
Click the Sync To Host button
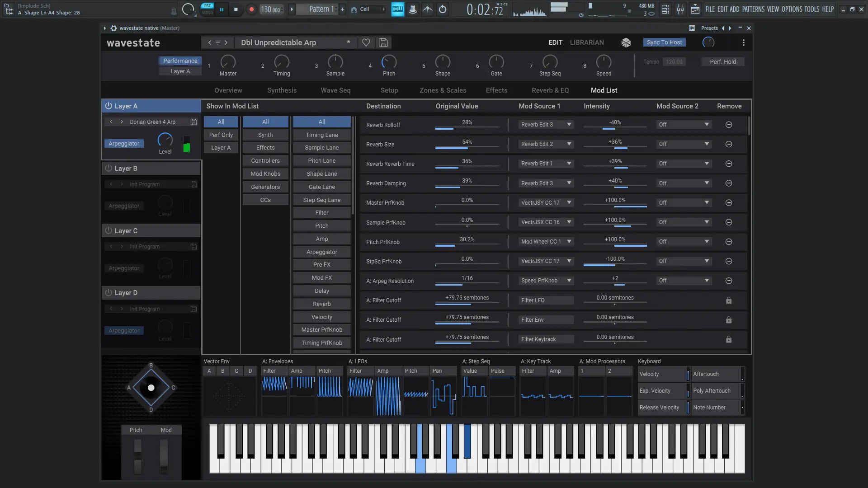coord(664,42)
